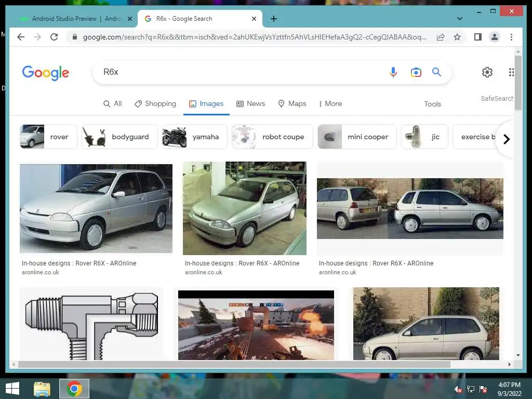
Task: Click the muted volume tray icon
Action: pyautogui.click(x=458, y=389)
